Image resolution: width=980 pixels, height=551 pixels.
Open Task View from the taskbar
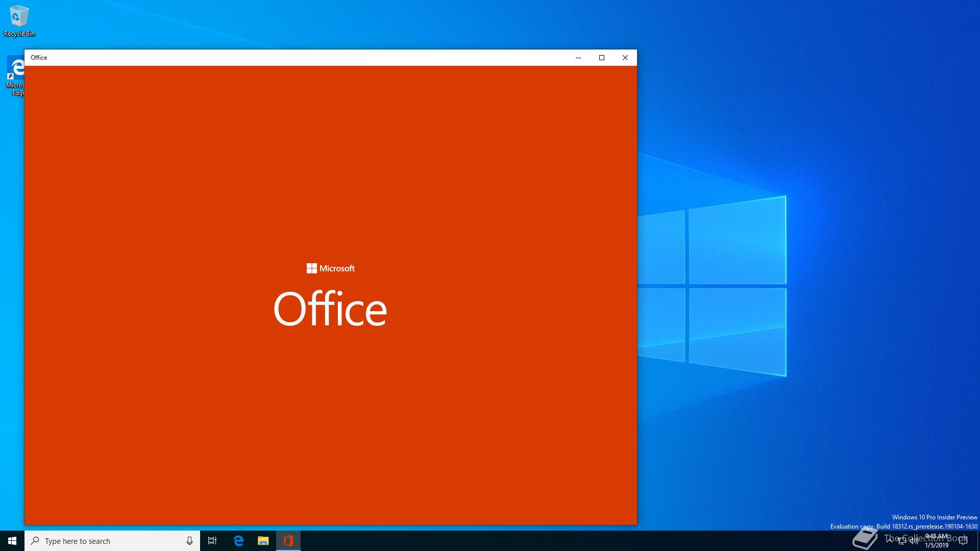click(212, 541)
